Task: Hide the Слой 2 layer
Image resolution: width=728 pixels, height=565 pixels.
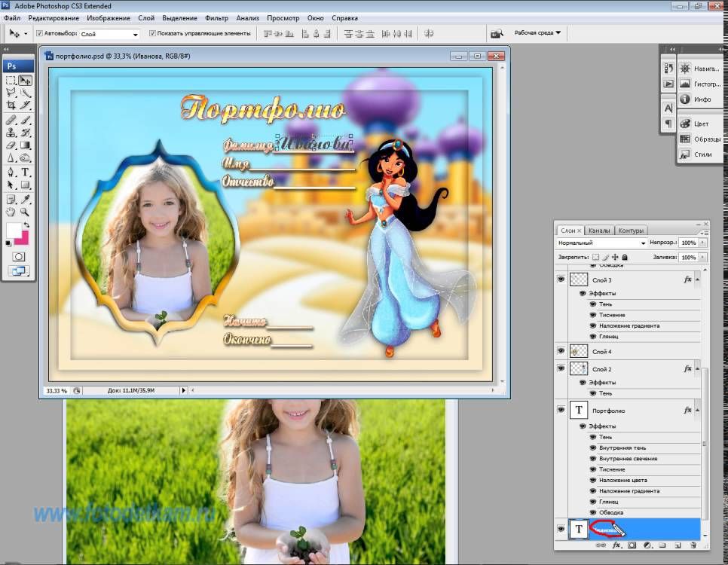Action: pos(561,368)
